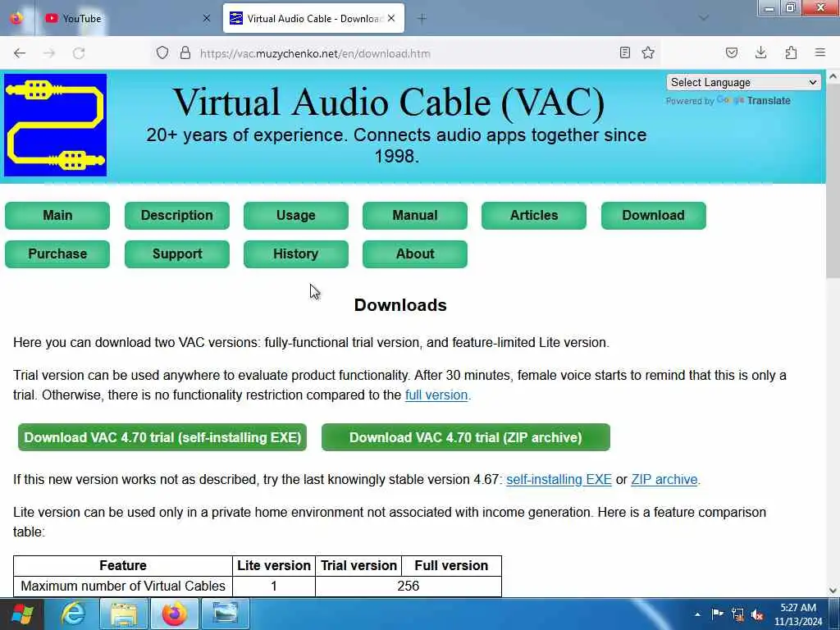The height and width of the screenshot is (630, 840).
Task: Close the YouTube tab
Action: point(207,18)
